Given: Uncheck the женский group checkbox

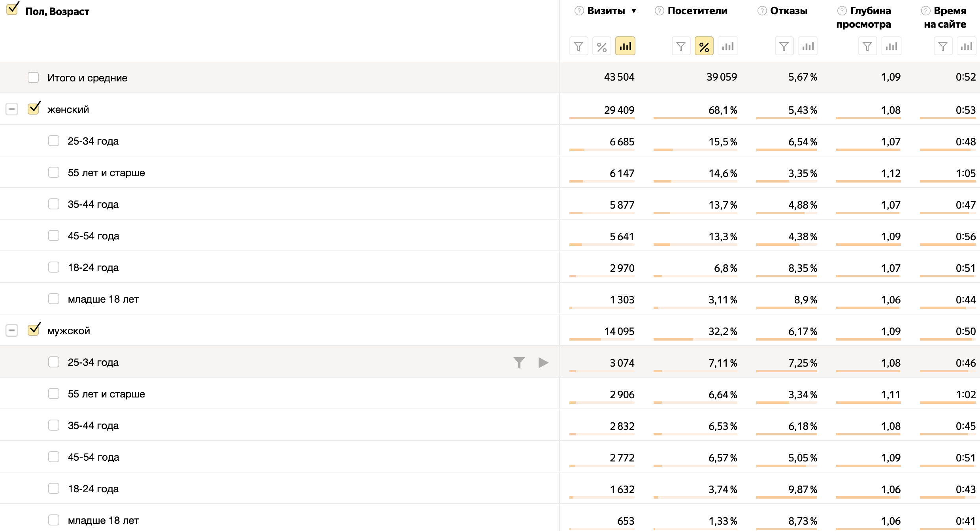Looking at the screenshot, I should pos(34,109).
